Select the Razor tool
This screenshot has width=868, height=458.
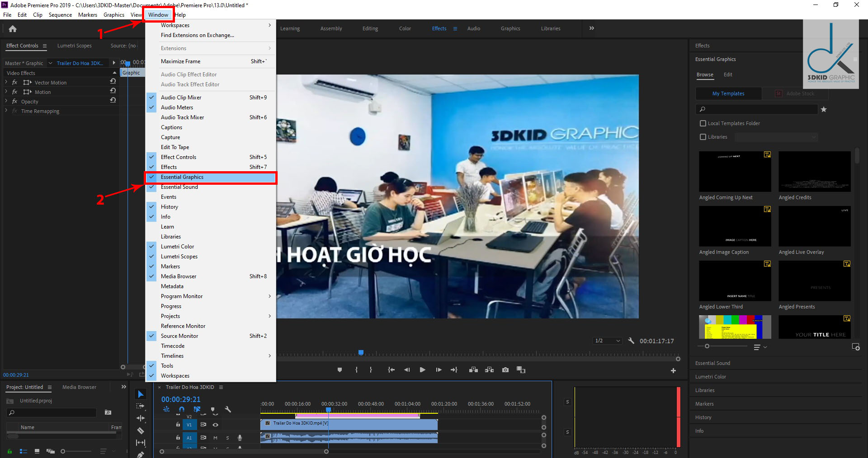141,430
